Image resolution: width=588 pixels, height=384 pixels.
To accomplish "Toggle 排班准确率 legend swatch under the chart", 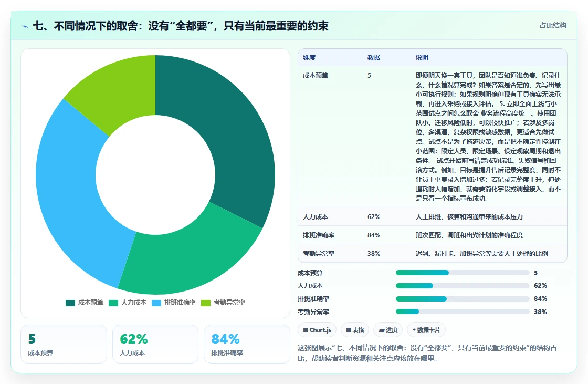I will [156, 303].
